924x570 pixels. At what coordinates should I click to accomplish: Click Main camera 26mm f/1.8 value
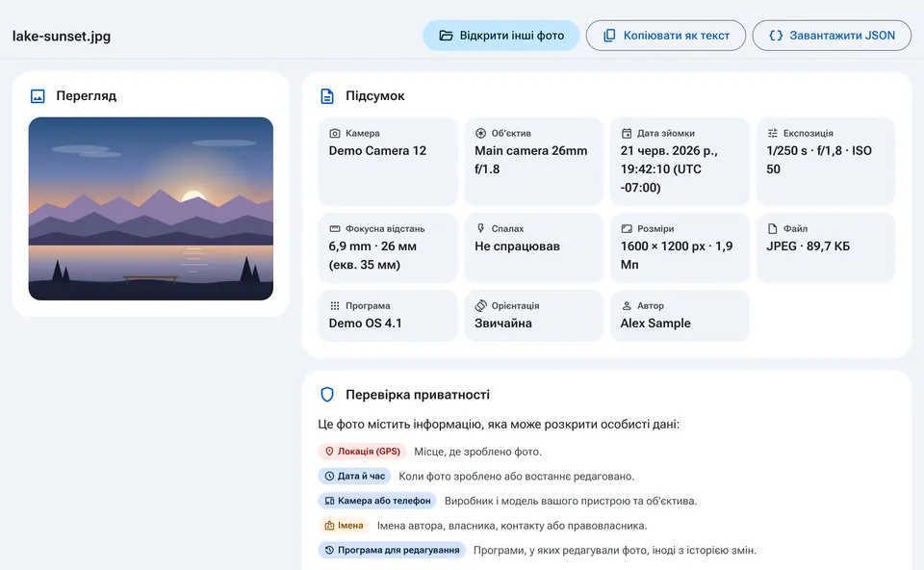pos(531,160)
